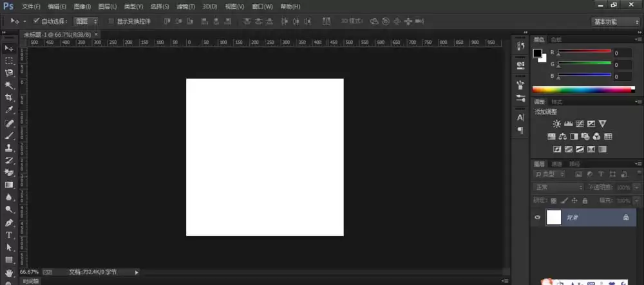Open the Image menu
Viewport: 644px width, 285px height.
[x=82, y=6]
